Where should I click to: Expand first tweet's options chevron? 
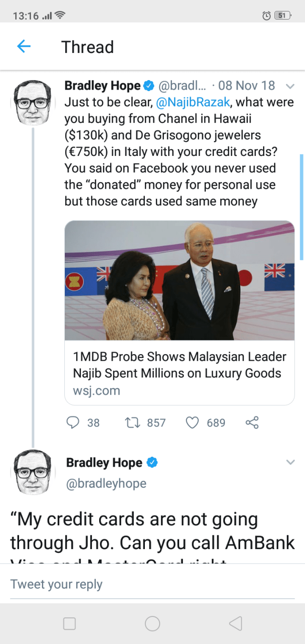point(290,86)
